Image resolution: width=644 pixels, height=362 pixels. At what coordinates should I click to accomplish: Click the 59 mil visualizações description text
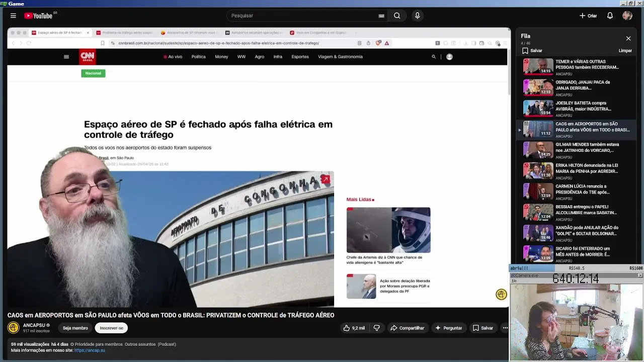click(30, 344)
